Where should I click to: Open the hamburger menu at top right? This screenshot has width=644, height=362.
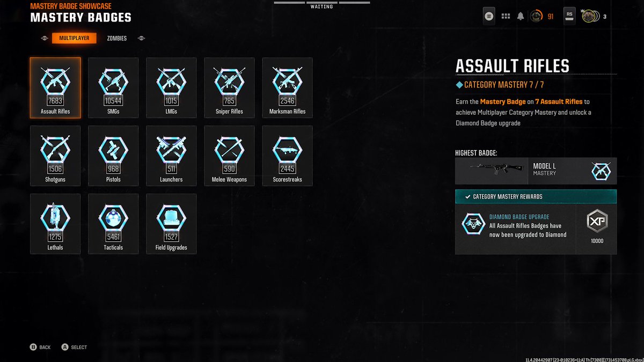click(488, 16)
